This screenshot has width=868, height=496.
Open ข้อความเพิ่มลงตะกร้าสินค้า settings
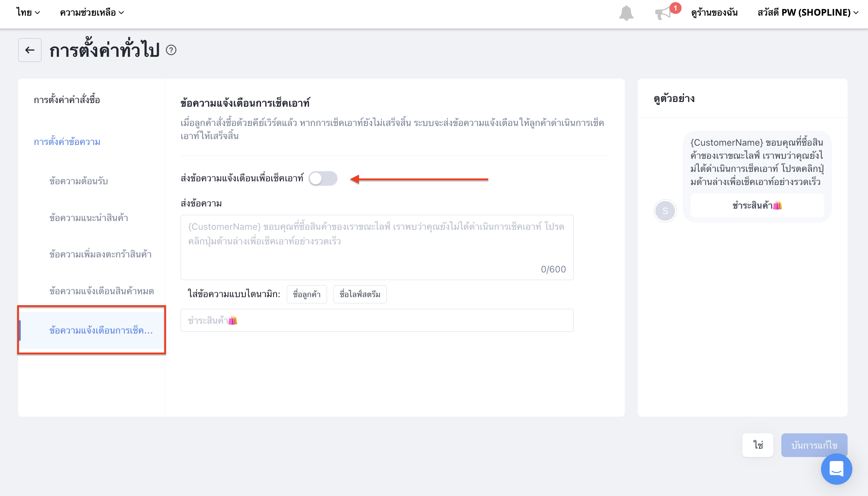point(100,254)
